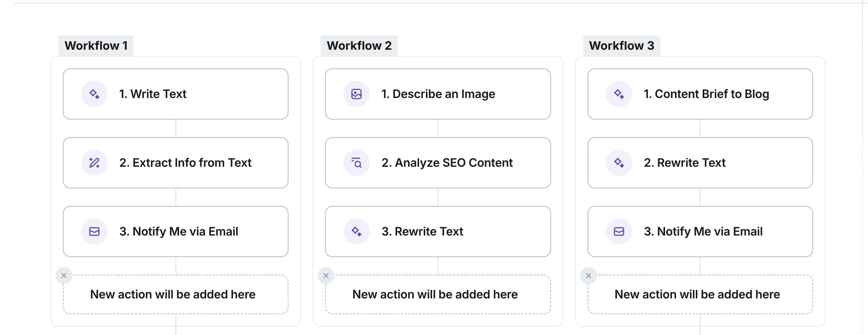Screen dimensions: 868x335
Task: Click sparkle icon beside Workflow 3 Rewrite Text
Action: 619,163
